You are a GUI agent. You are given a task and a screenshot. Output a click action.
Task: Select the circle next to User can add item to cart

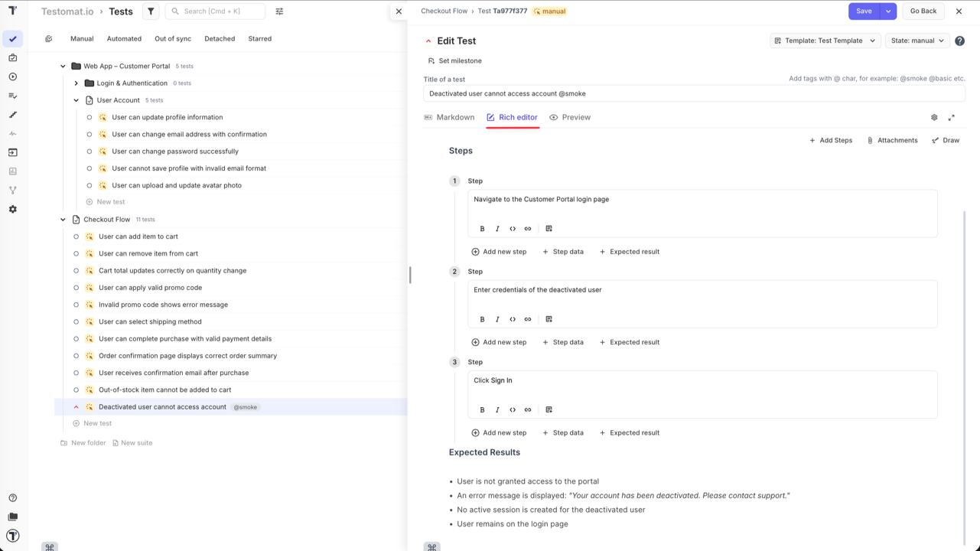click(x=77, y=236)
